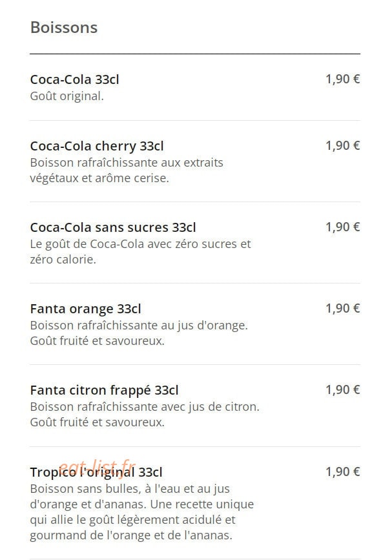
Task: Click the cherry description mentioning arôme cerise
Action: (127, 171)
